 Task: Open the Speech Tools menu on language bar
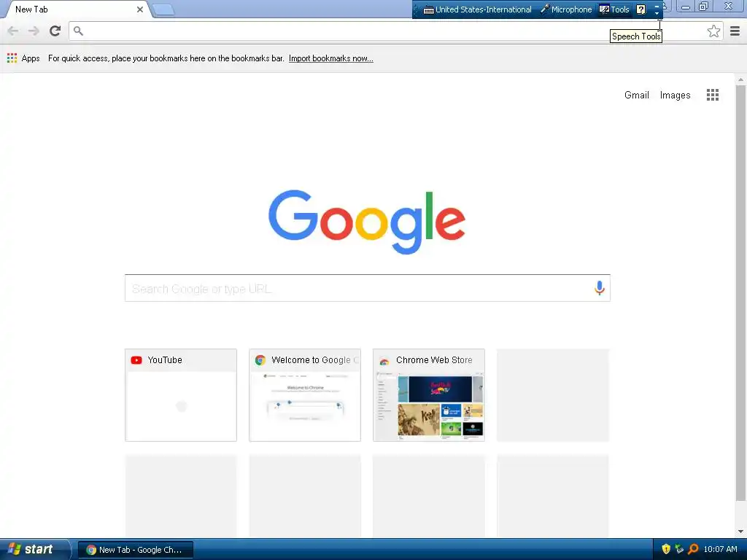(x=614, y=9)
